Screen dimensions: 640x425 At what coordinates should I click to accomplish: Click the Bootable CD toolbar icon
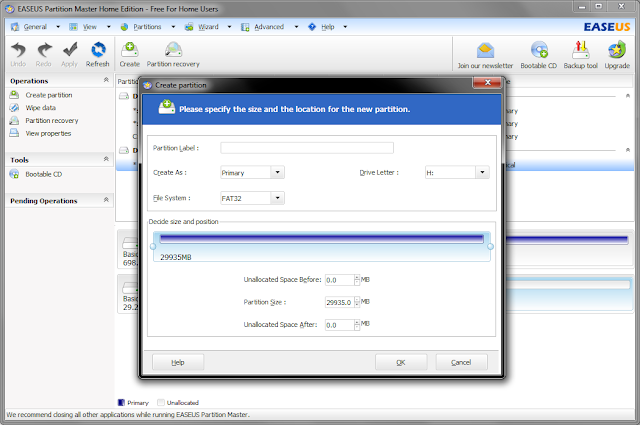point(539,50)
